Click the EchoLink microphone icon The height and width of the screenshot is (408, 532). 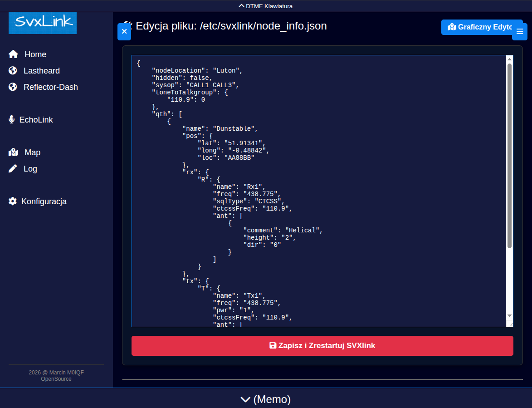[12, 120]
